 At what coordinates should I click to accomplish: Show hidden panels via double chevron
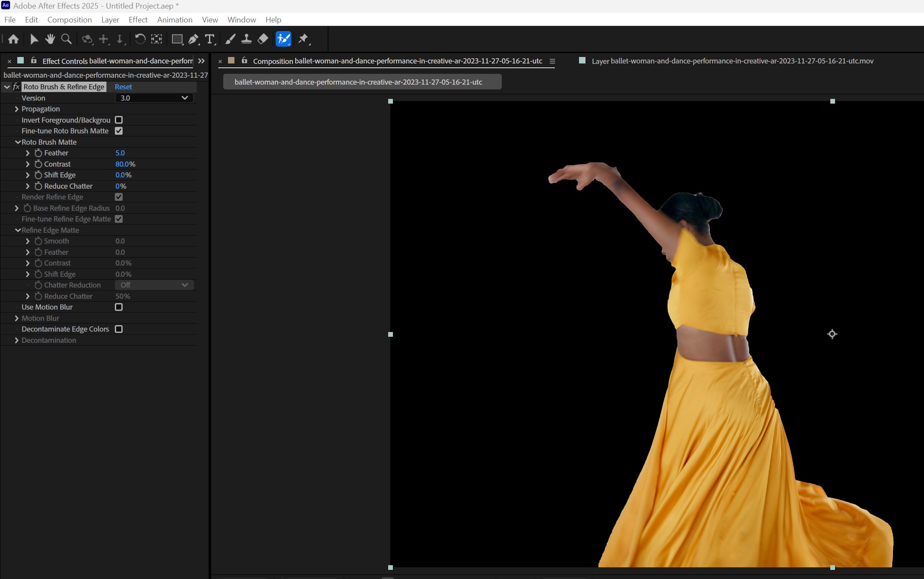[x=201, y=61]
